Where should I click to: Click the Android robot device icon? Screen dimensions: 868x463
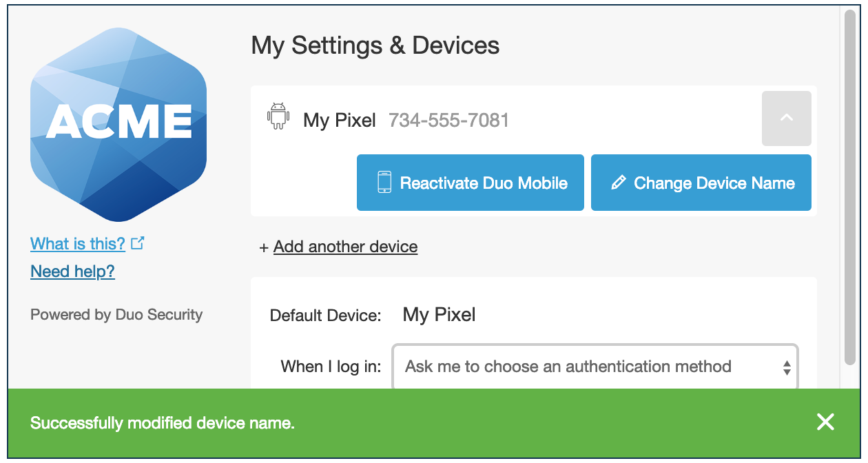pos(278,116)
